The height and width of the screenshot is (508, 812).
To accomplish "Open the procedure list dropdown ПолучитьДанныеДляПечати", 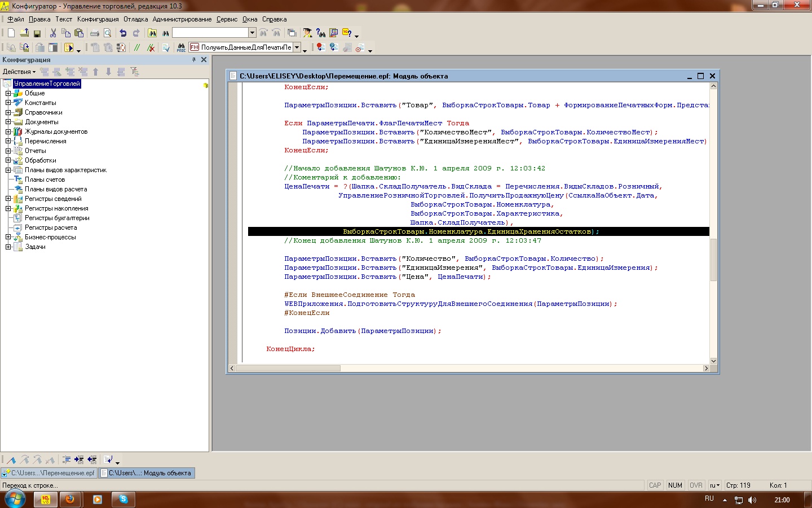I will (x=297, y=47).
